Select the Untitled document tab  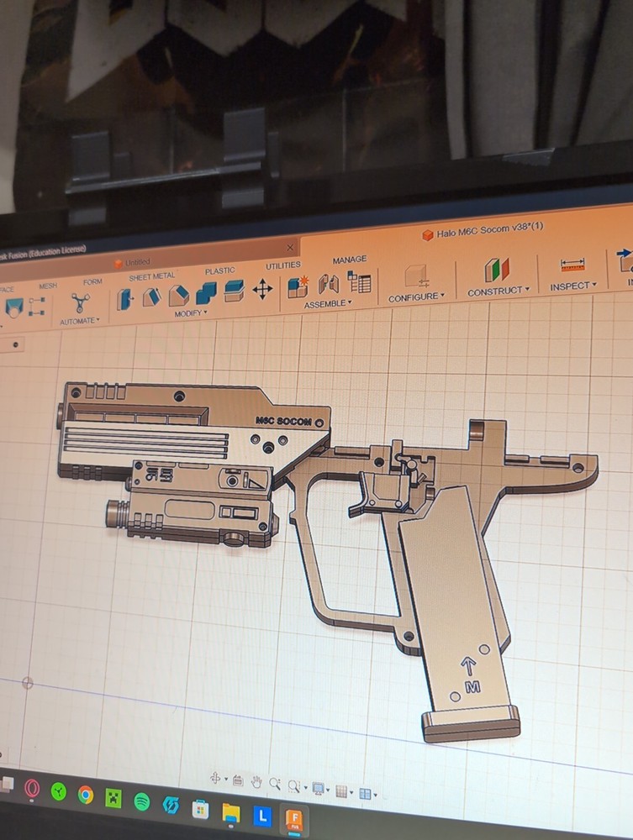click(132, 262)
